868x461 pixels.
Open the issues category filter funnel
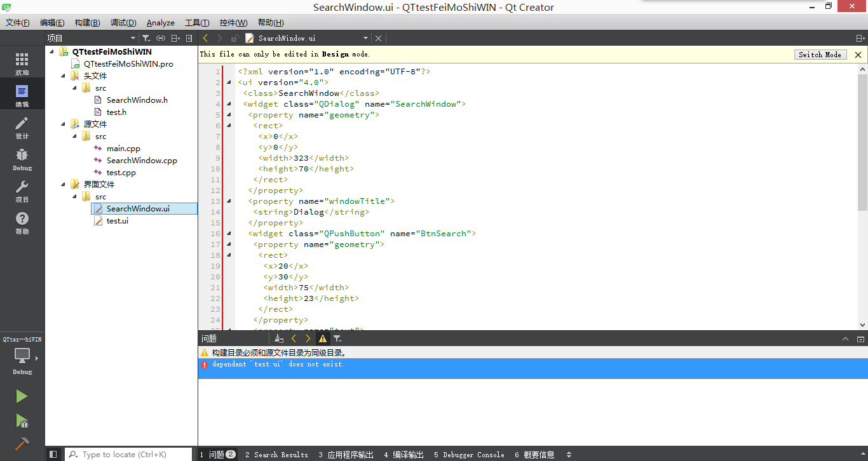pyautogui.click(x=337, y=339)
